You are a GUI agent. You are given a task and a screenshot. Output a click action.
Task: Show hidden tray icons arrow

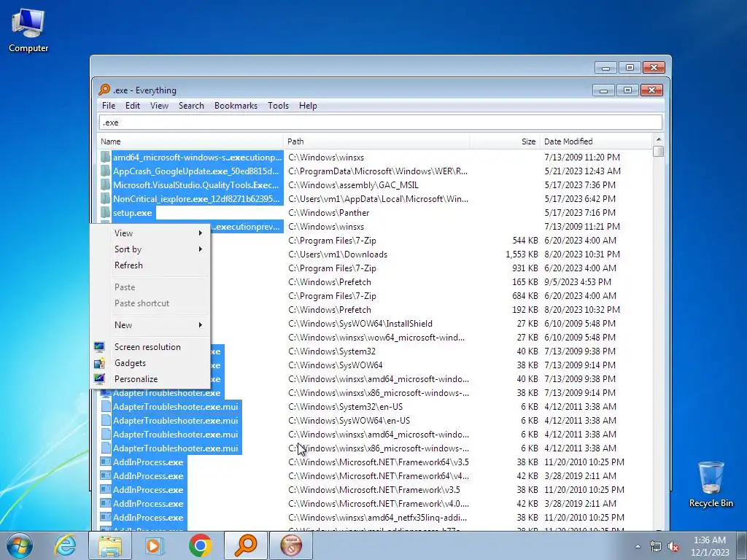tap(638, 547)
